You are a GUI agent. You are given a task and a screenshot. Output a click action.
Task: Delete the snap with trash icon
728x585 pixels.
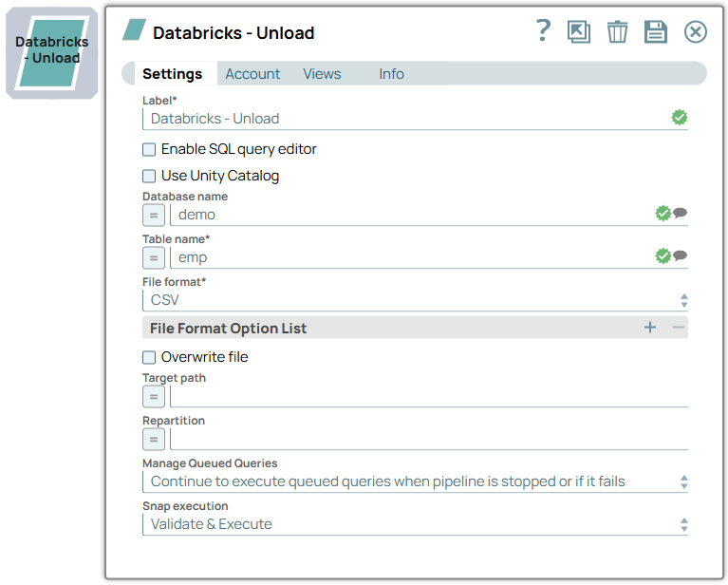pyautogui.click(x=618, y=32)
